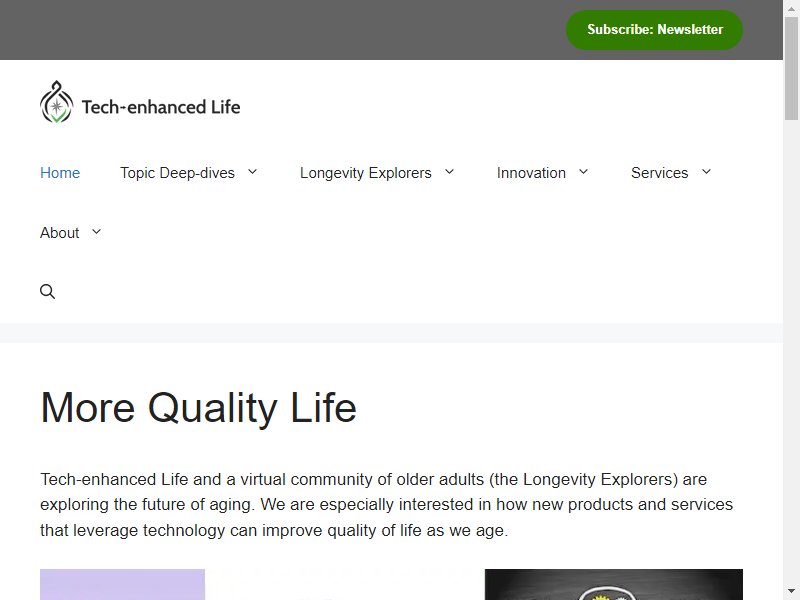Click the Tech-enhanced Life site title text
The image size is (800, 600).
pyautogui.click(x=161, y=107)
